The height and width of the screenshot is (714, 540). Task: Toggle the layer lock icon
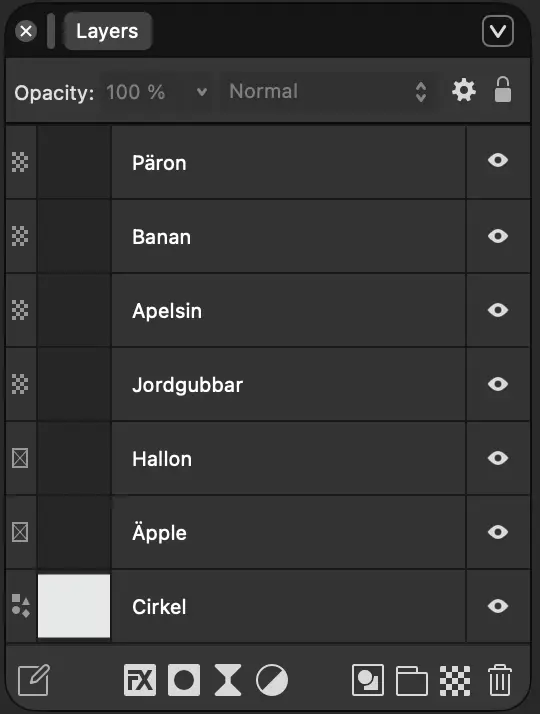[503, 89]
